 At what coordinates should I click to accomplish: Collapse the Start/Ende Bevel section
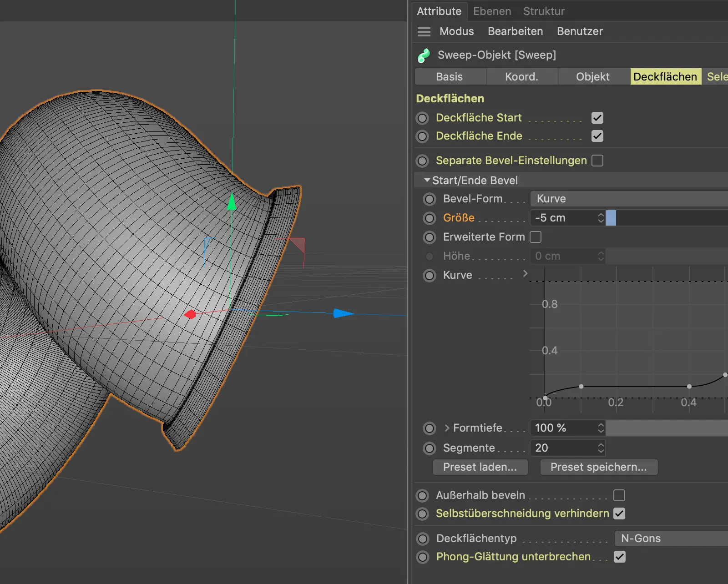[427, 181]
